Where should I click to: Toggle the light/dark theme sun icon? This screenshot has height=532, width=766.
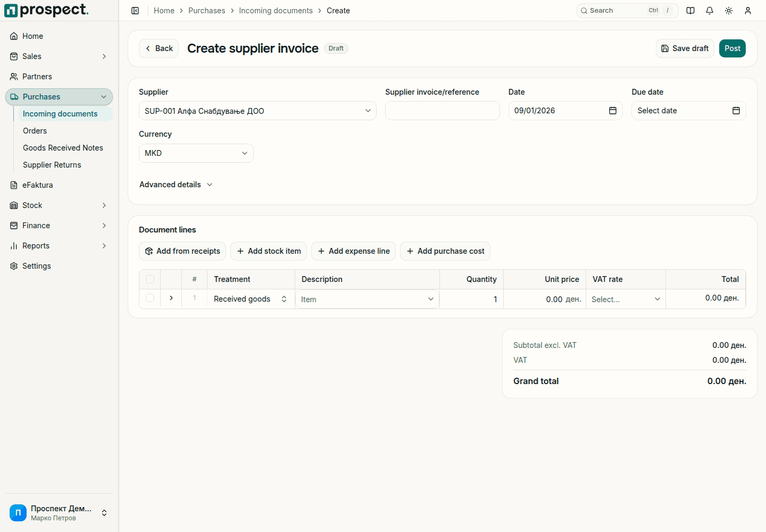(729, 11)
